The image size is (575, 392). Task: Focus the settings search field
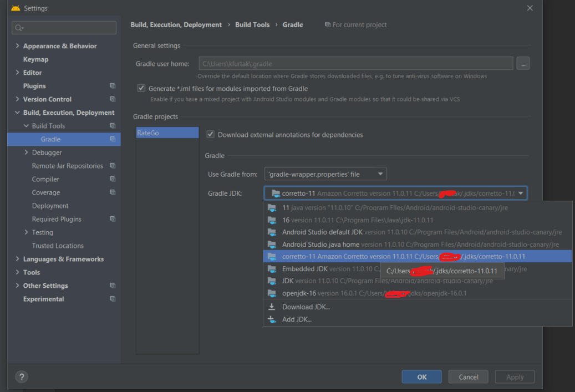click(x=64, y=28)
